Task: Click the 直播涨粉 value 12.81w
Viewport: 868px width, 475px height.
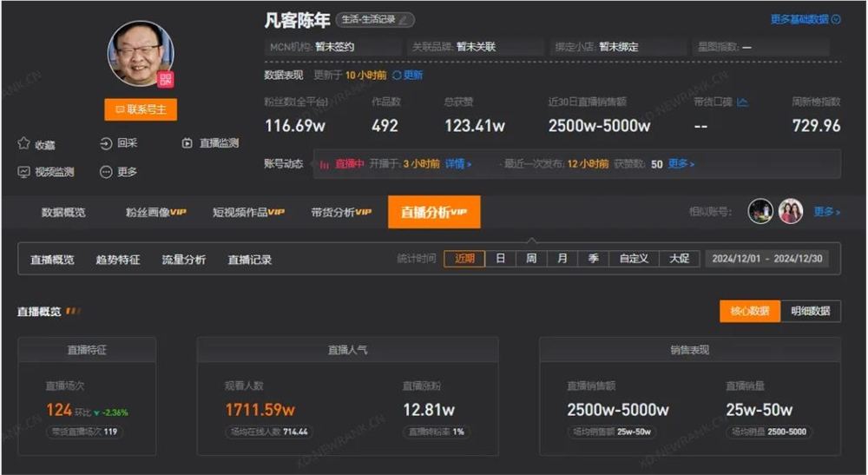Action: click(429, 410)
